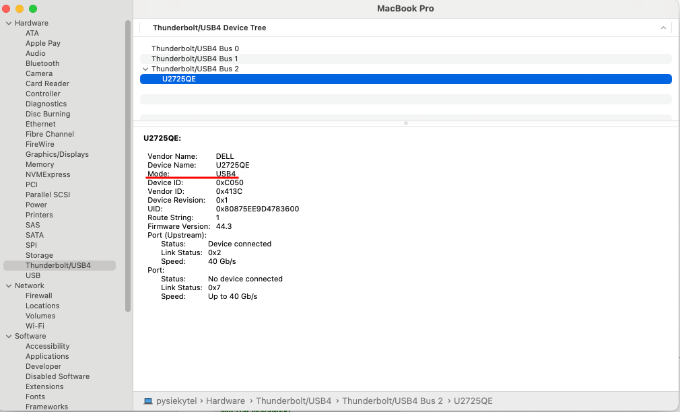
Task: Open the USB hardware category
Action: point(33,275)
